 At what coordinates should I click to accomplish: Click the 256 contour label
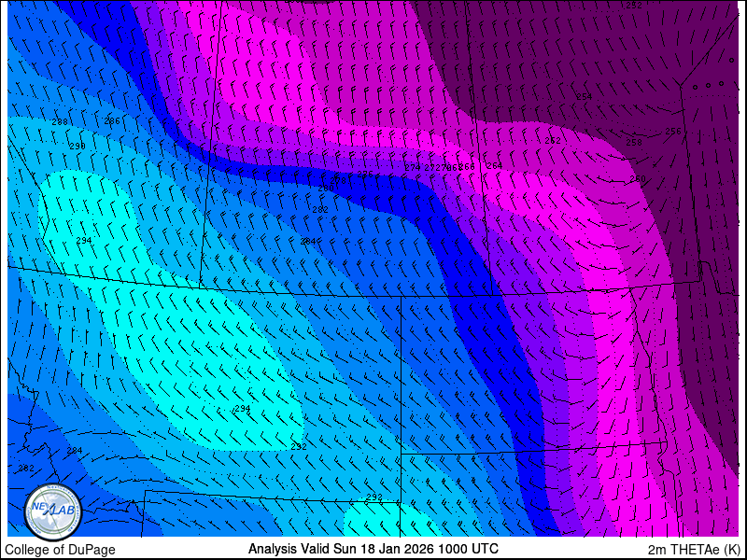pyautogui.click(x=672, y=132)
